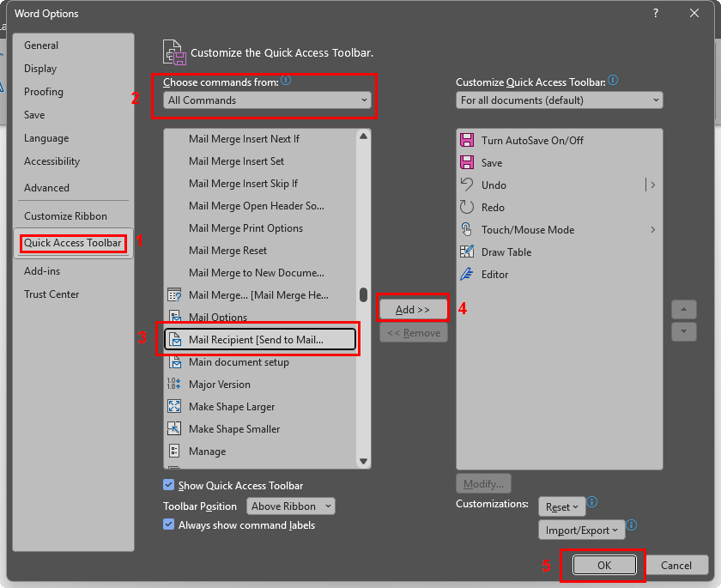The image size is (721, 588).
Task: Expand the Toolbar Position Above Ribbon dropdown
Action: (x=290, y=506)
